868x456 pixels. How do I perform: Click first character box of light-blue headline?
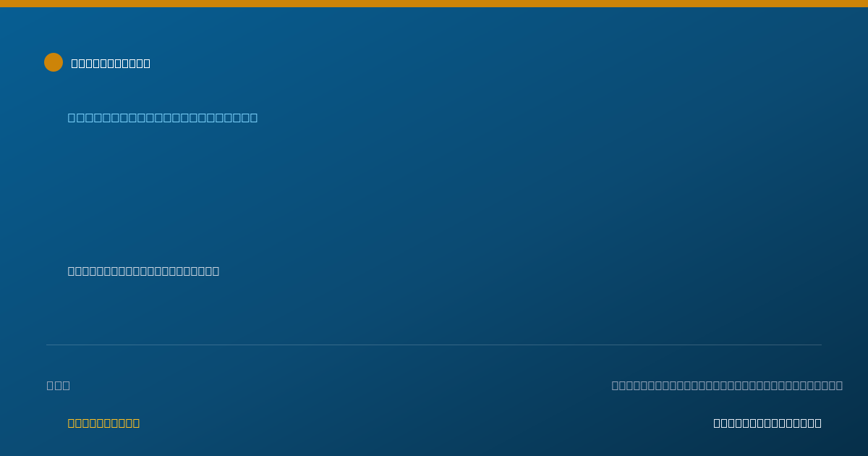tap(72, 117)
